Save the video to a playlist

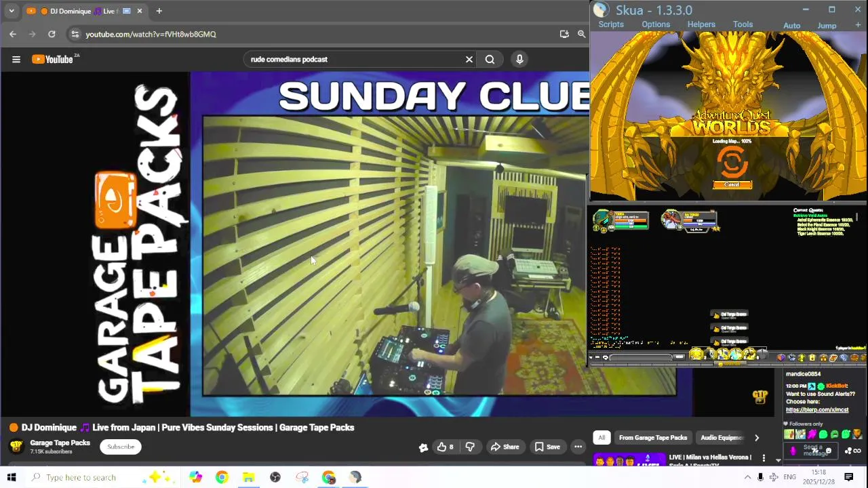pos(547,447)
